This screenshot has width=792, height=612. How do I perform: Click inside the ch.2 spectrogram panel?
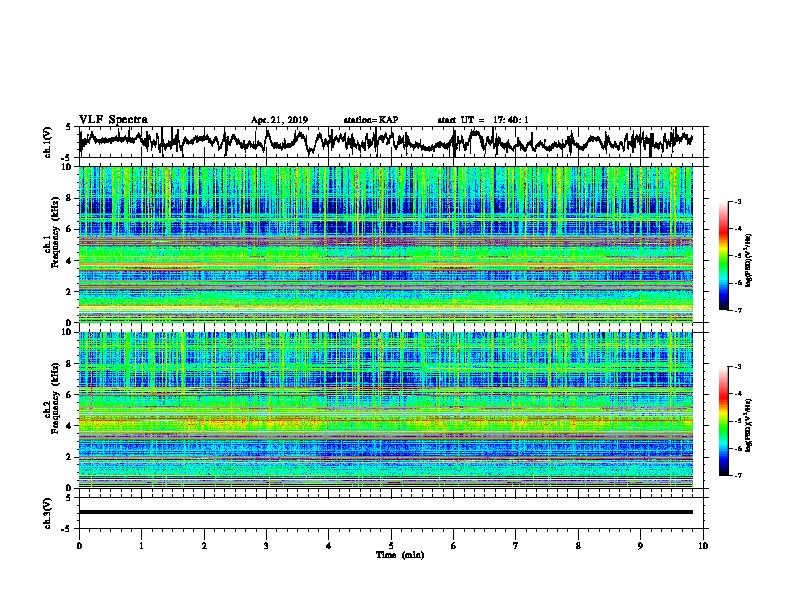click(x=385, y=410)
